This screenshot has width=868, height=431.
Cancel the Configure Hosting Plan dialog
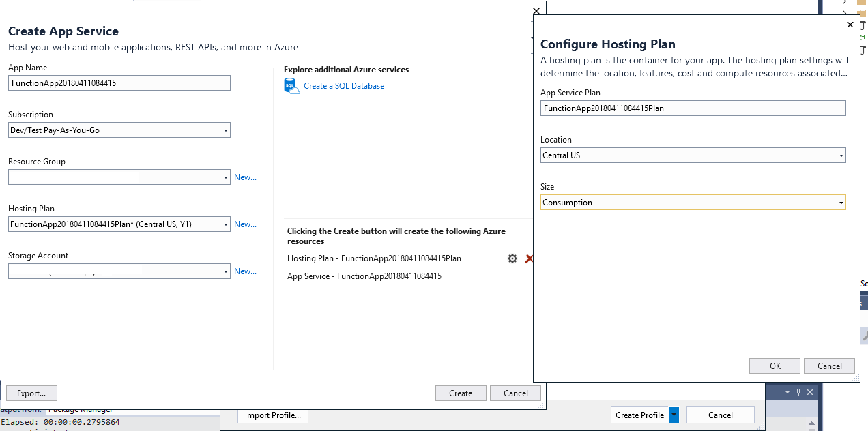click(829, 366)
